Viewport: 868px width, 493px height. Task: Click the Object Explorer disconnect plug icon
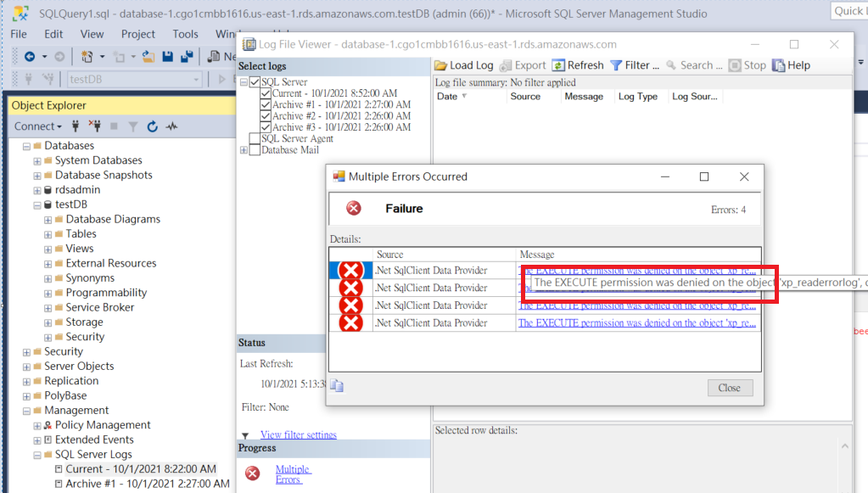click(x=95, y=126)
